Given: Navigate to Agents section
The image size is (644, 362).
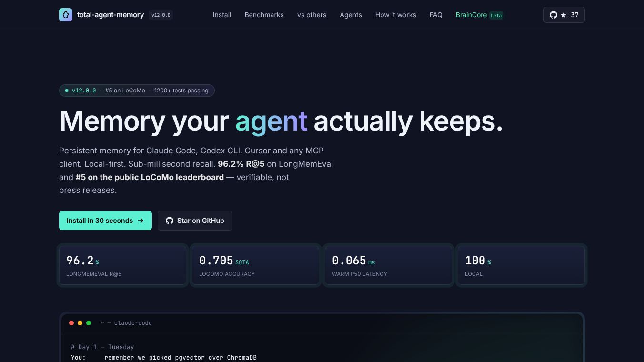Looking at the screenshot, I should tap(351, 15).
